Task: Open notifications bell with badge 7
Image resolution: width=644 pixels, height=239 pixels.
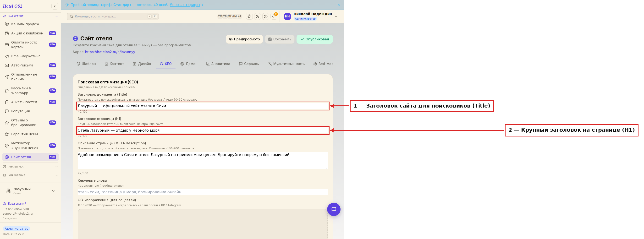Action: click(274, 16)
